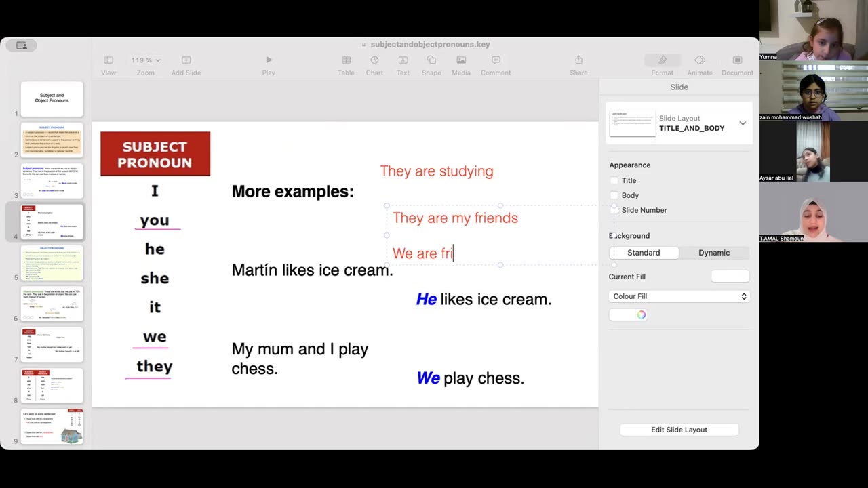Select slide 3 thumbnail in navigator
The width and height of the screenshot is (868, 488).
pyautogui.click(x=52, y=181)
